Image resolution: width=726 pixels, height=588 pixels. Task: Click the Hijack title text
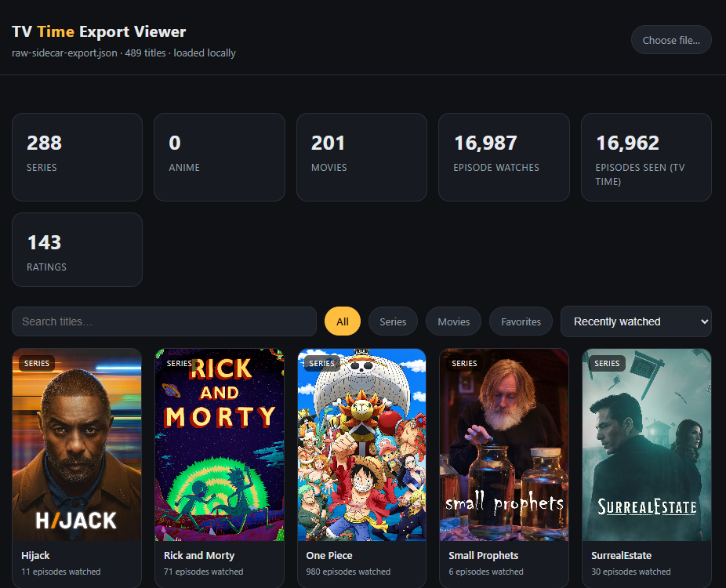(x=35, y=555)
